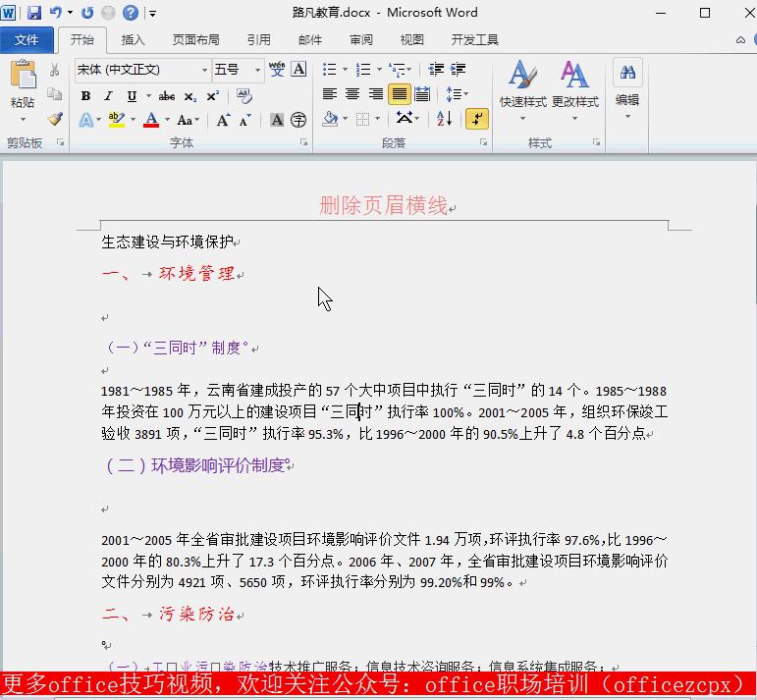Image resolution: width=757 pixels, height=700 pixels.
Task: Click the header text 删除页眉横线
Action: click(383, 205)
